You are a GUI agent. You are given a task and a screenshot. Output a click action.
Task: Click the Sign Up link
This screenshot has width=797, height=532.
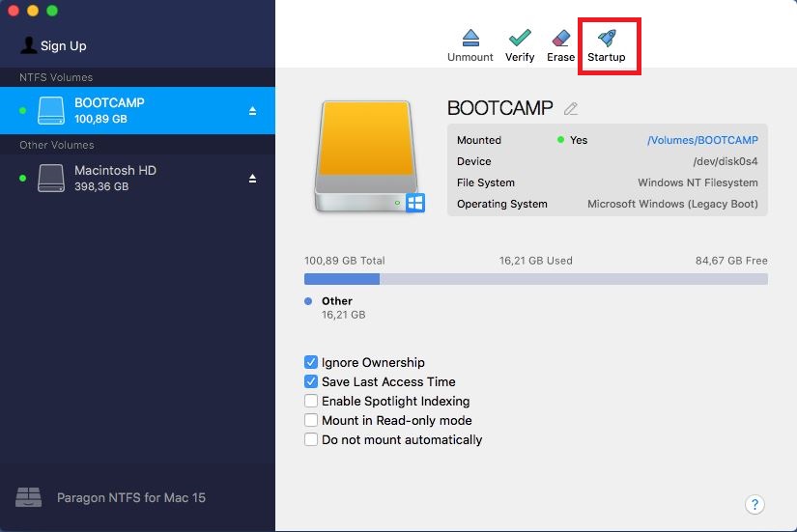click(64, 45)
